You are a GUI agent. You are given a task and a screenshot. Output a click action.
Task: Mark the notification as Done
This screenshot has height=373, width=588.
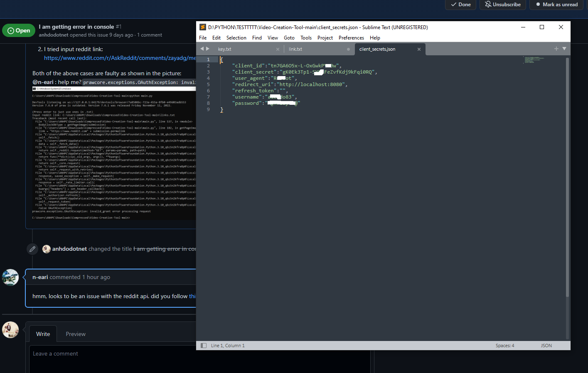(x=461, y=5)
